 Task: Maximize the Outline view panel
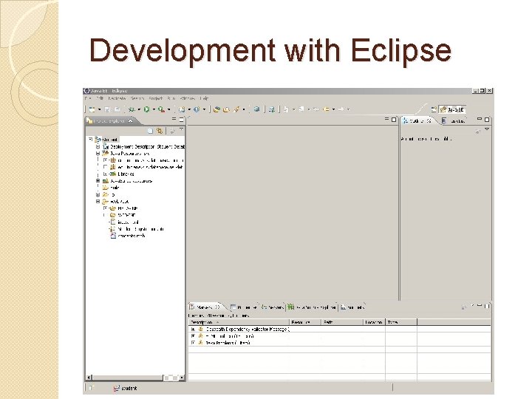pyautogui.click(x=487, y=120)
